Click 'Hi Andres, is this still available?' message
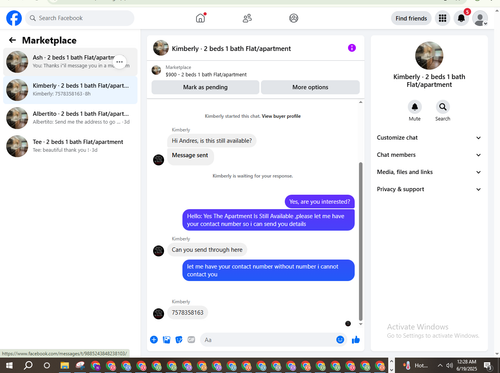 212,141
